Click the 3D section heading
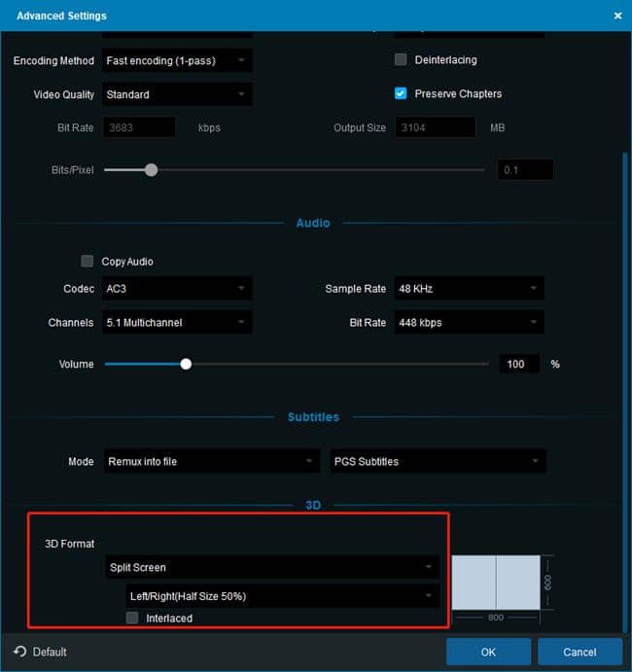 [x=313, y=505]
